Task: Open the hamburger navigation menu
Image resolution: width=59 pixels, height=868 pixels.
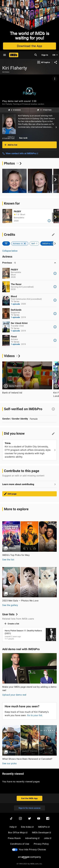Action: (4, 55)
